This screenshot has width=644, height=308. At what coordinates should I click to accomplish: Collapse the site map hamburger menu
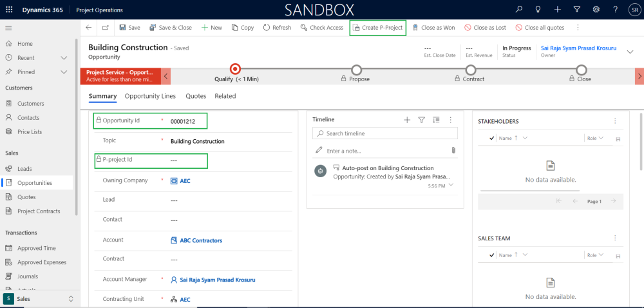click(8, 28)
